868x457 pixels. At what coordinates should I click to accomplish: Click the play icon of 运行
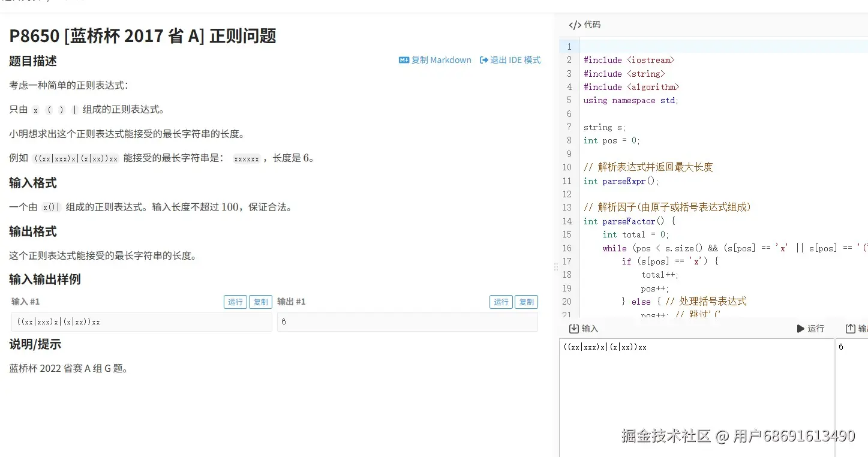(x=800, y=329)
